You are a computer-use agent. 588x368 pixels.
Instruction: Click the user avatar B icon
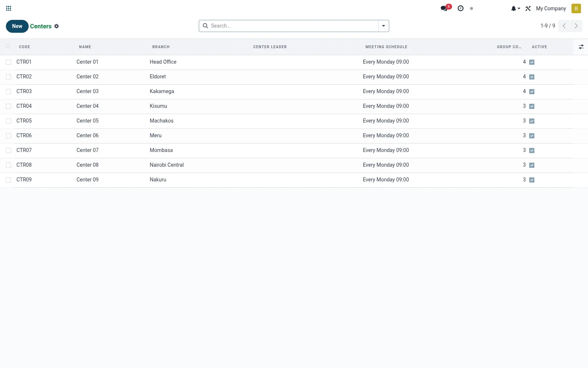[x=576, y=8]
